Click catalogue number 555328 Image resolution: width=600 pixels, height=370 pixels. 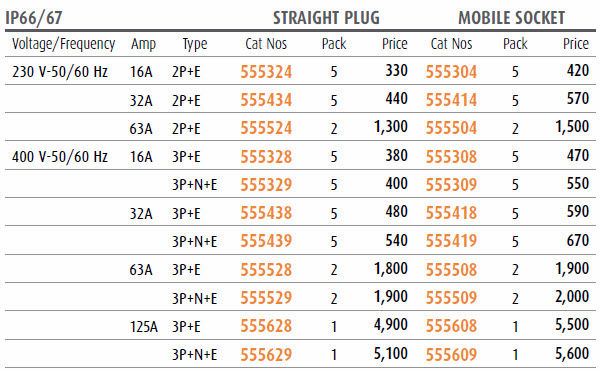tap(266, 157)
